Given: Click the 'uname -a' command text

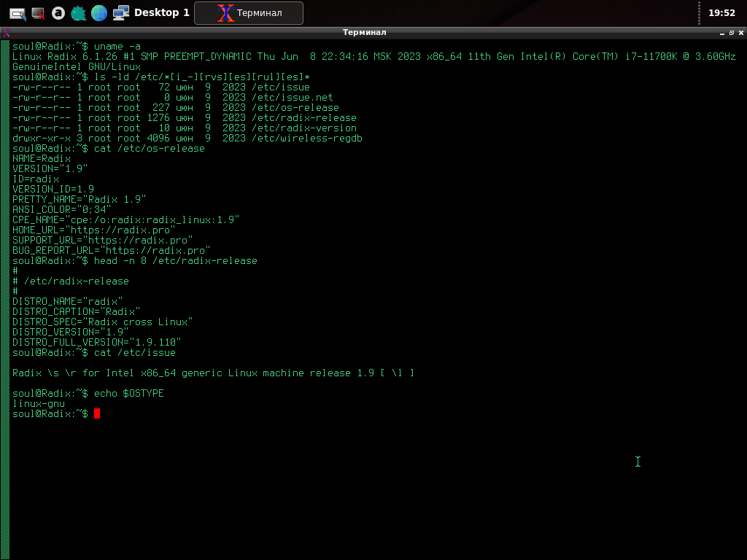Looking at the screenshot, I should pos(117,46).
